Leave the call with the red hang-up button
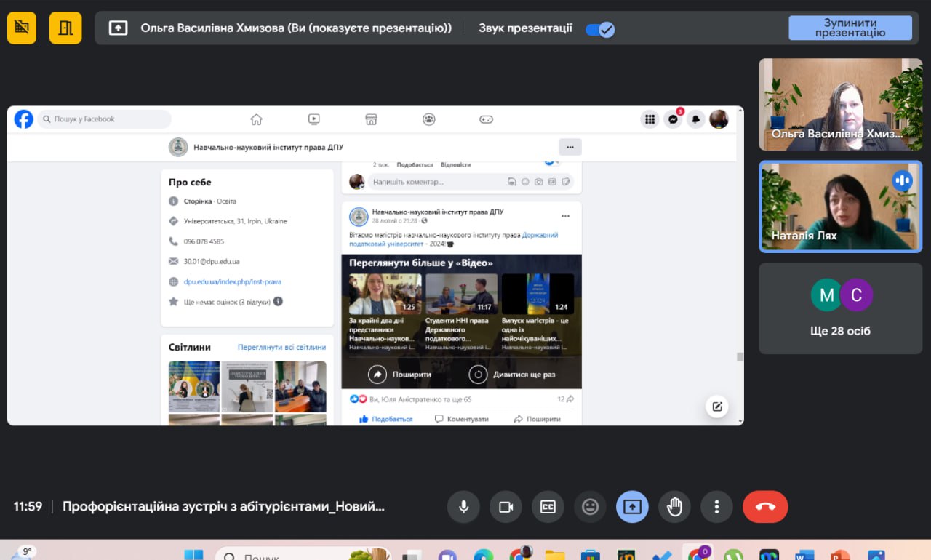The height and width of the screenshot is (560, 931). click(x=765, y=507)
